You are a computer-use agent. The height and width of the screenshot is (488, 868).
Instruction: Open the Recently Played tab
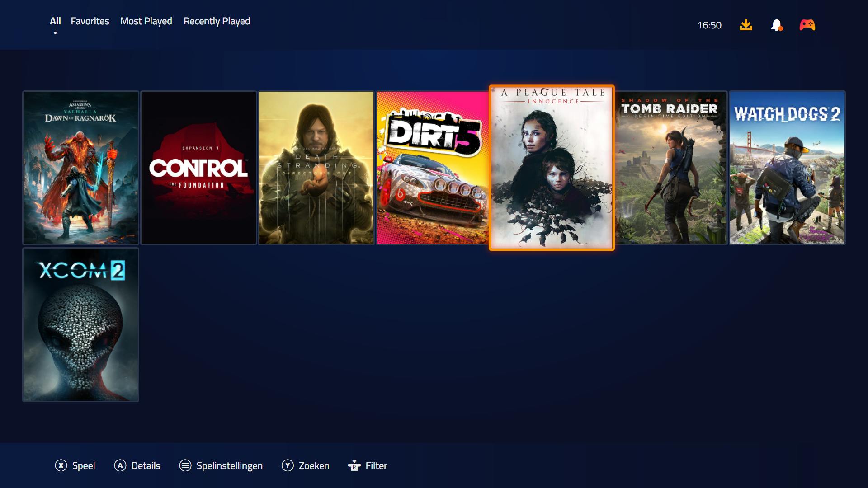coord(217,21)
